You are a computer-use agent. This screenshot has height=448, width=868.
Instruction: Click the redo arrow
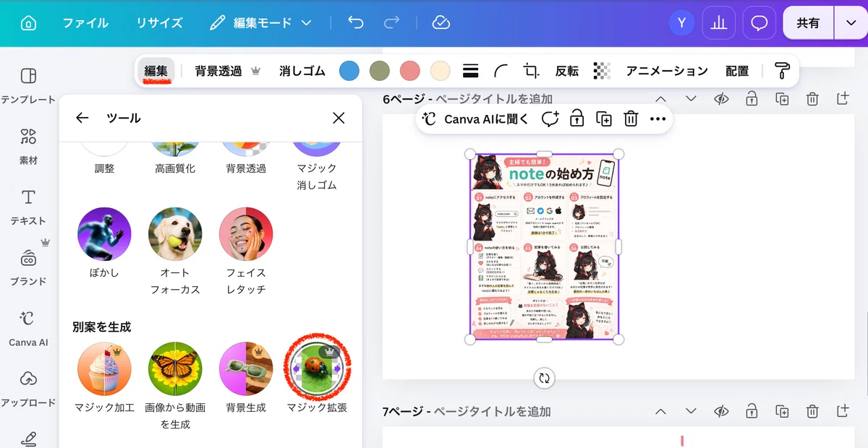point(391,23)
